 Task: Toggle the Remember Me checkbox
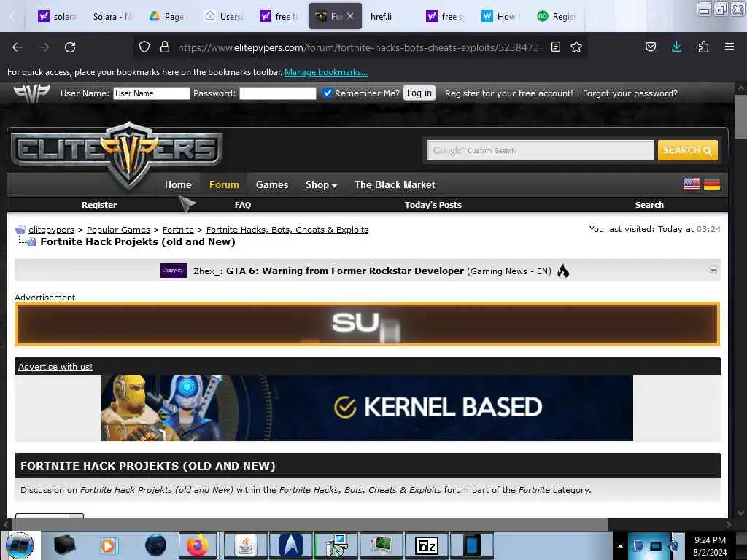click(x=328, y=93)
